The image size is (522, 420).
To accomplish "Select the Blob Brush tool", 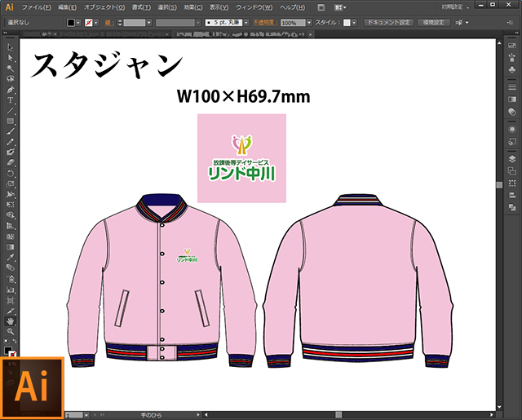I will 11,153.
